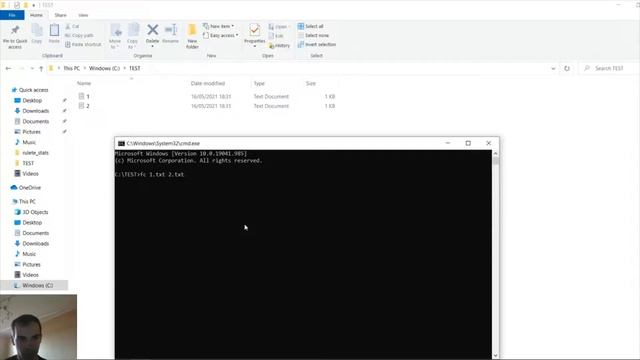Maximize the cmd.exe window
The height and width of the screenshot is (360, 640).
coord(468,143)
